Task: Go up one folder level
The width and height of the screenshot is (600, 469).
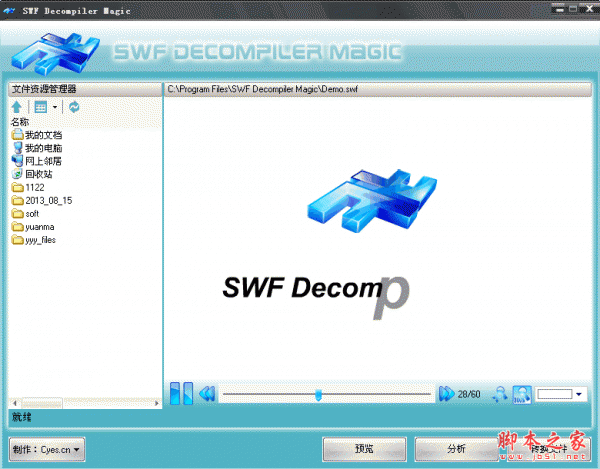Action: pos(17,107)
